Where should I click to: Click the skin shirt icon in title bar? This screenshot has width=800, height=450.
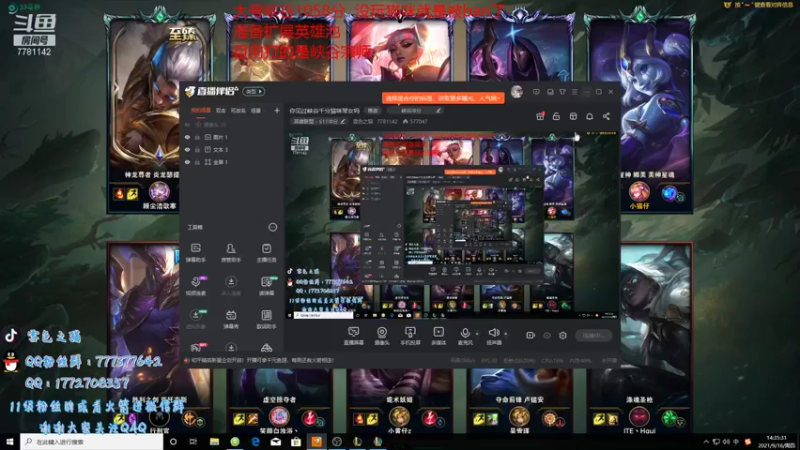point(562,92)
